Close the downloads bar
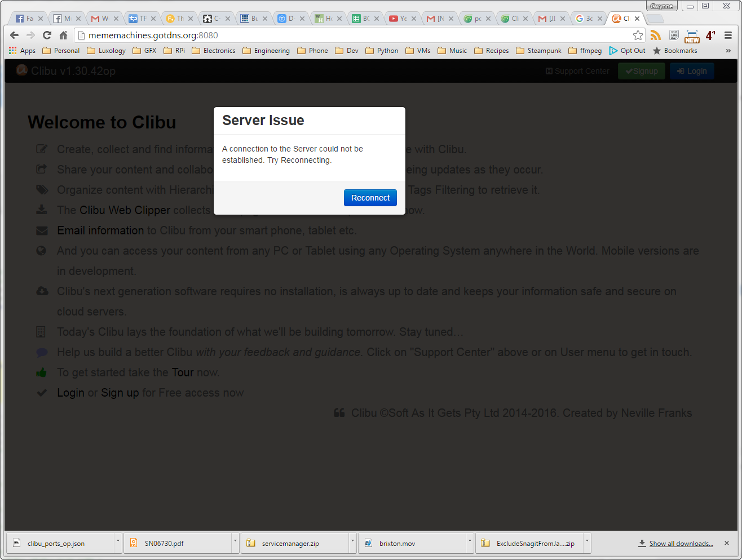The image size is (742, 560). (727, 543)
